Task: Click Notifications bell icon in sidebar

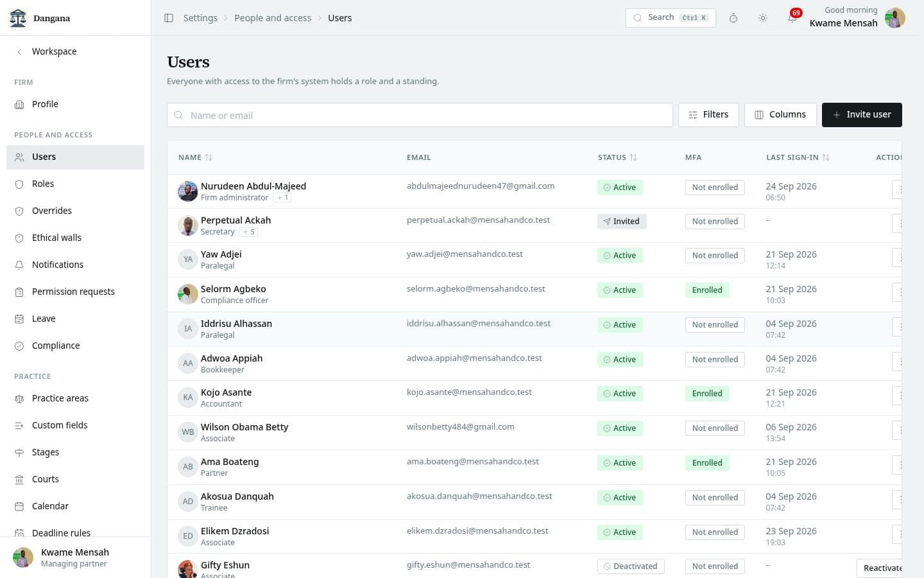Action: pyautogui.click(x=19, y=265)
